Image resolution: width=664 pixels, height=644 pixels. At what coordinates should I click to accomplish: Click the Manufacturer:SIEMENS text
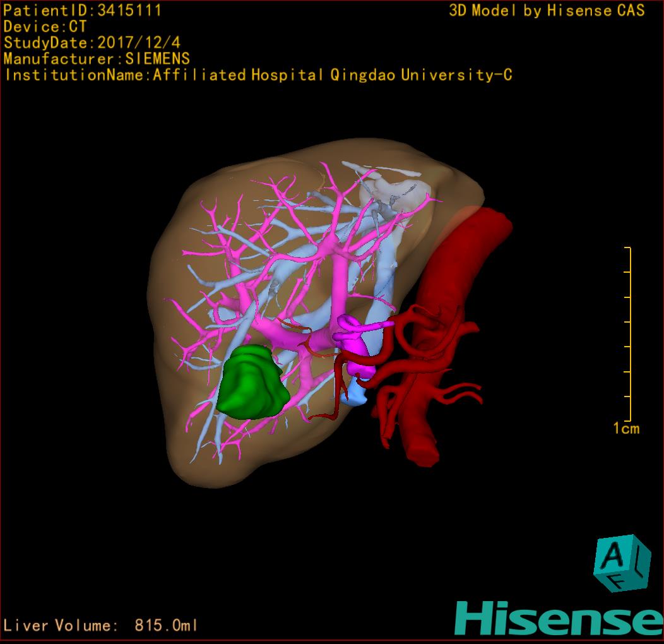click(x=97, y=59)
